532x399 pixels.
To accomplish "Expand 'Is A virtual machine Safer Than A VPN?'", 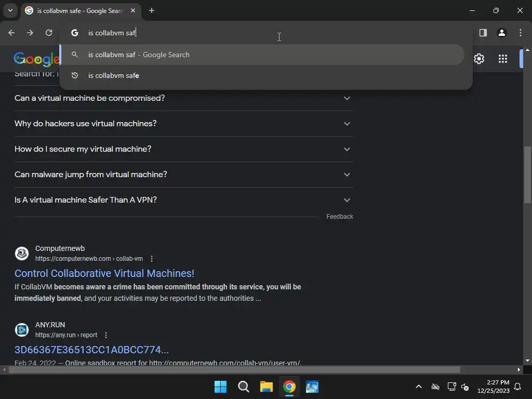I will tap(183, 200).
